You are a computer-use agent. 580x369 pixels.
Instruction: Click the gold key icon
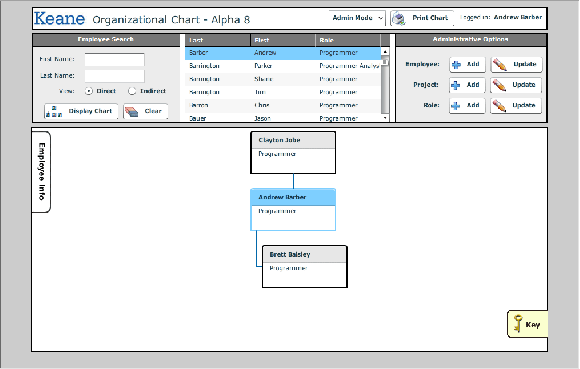[x=518, y=324]
